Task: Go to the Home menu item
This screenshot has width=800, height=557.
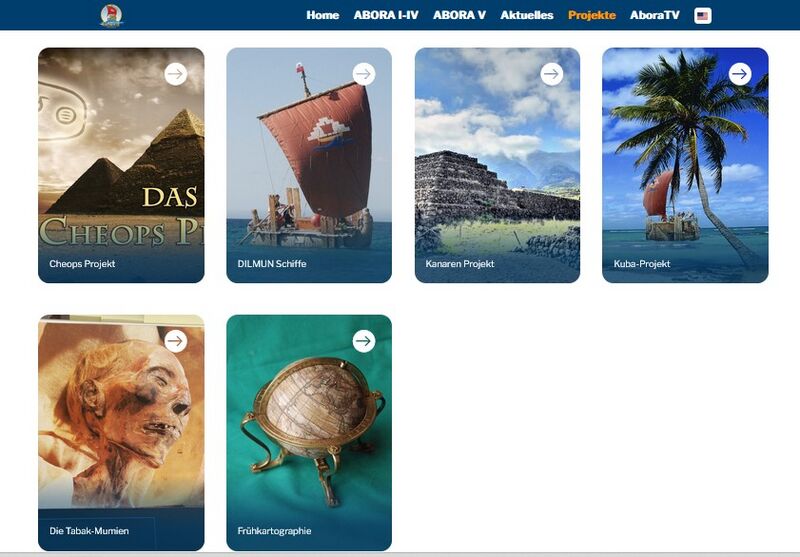Action: 322,15
